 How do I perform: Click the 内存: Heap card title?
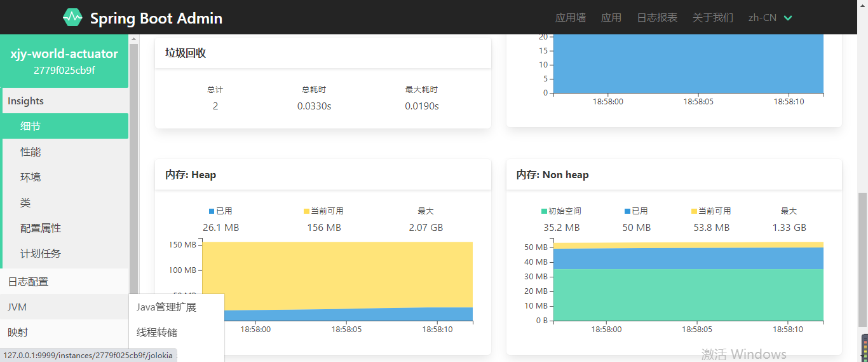pos(191,174)
